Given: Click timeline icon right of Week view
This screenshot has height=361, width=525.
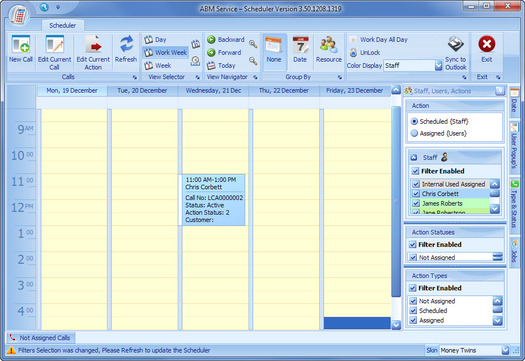Looking at the screenshot, I should (196, 61).
